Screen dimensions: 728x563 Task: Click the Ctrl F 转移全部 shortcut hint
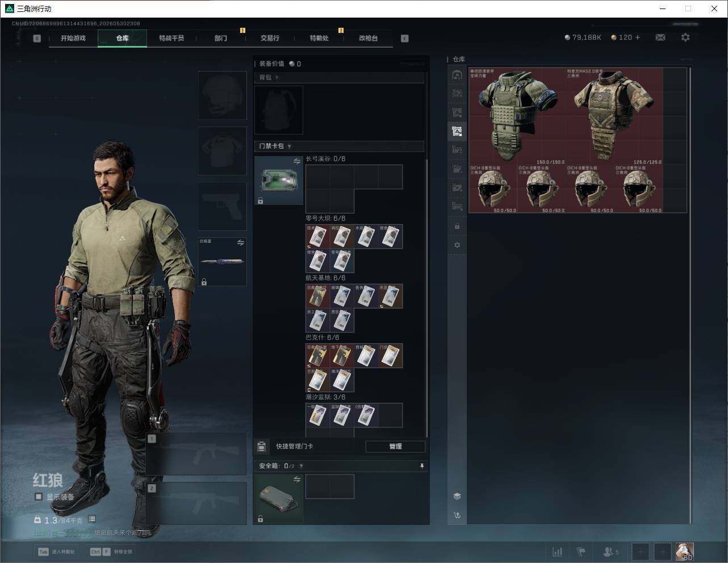coord(111,552)
